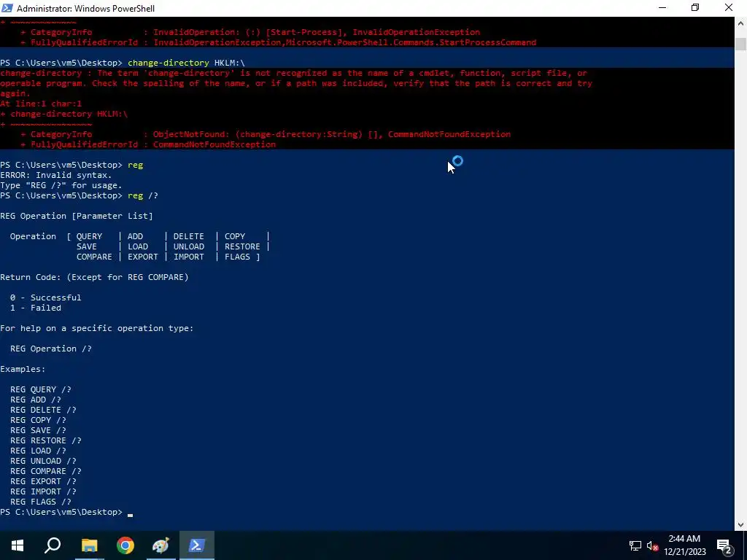
Task: Click 'REG Operation [Parameter List]' line
Action: (x=76, y=216)
